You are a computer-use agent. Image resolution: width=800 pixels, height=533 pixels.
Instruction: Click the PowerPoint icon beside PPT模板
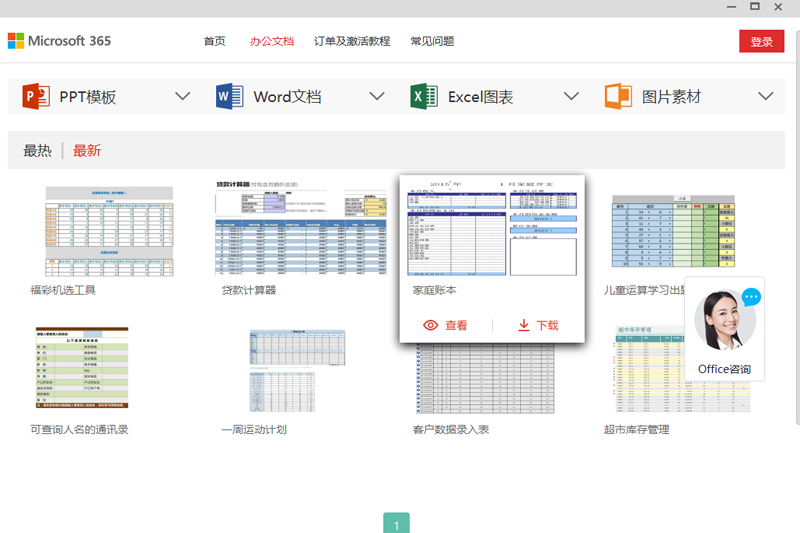[x=36, y=97]
